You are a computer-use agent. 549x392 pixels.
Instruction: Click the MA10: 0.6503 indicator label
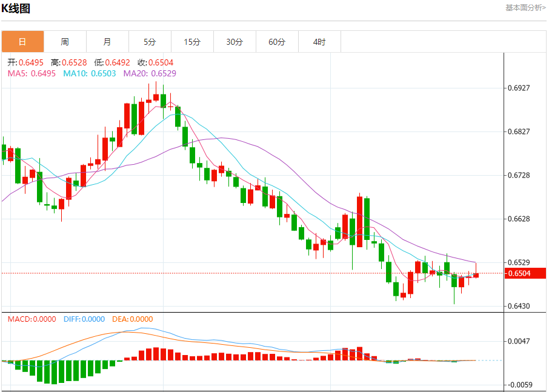[90, 73]
